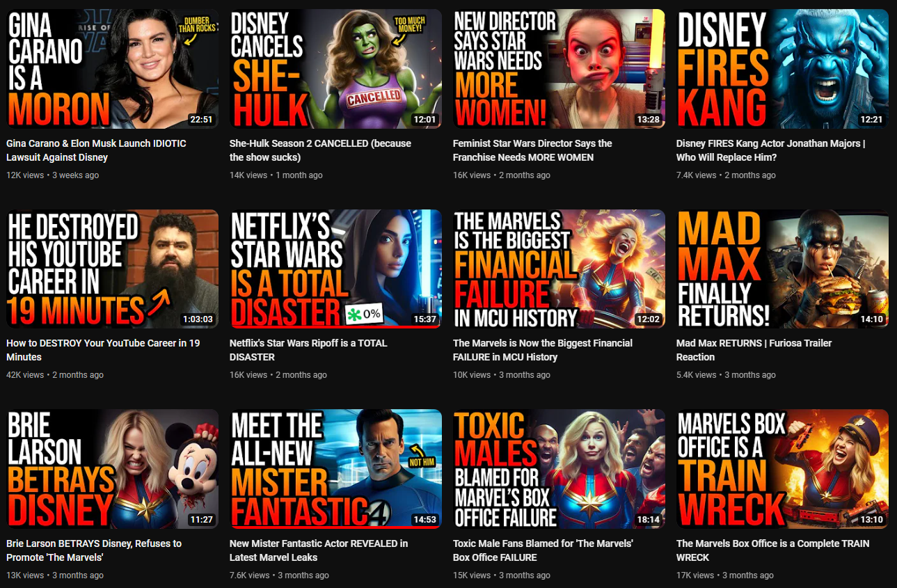
Task: Click 'Netflix's Star Wars Ripoff' video title
Action: coord(308,350)
